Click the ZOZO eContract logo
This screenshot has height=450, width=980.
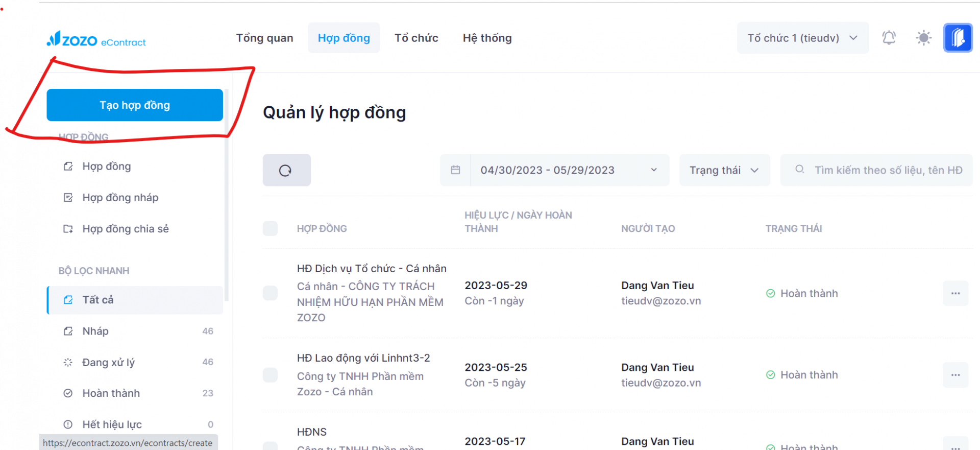[96, 39]
